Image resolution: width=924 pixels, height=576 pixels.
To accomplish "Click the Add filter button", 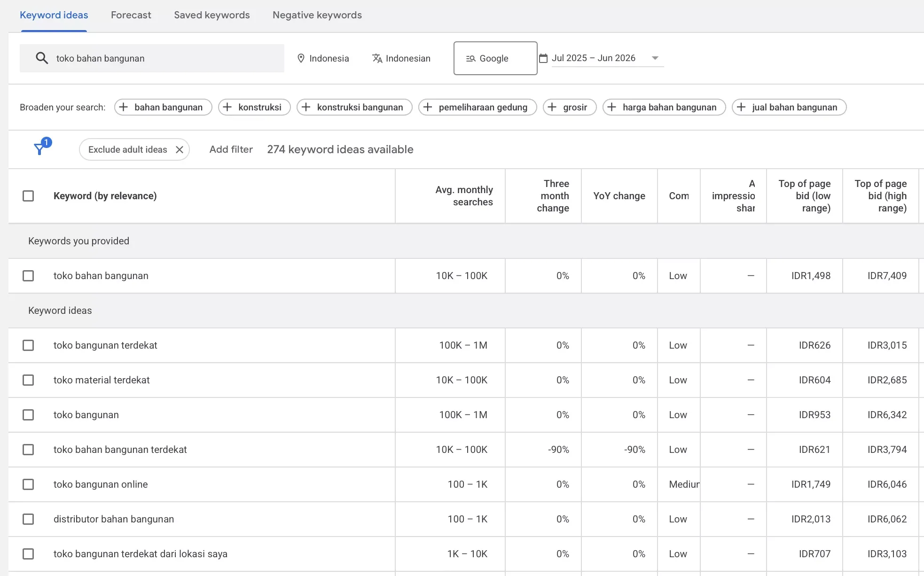I will coord(231,149).
